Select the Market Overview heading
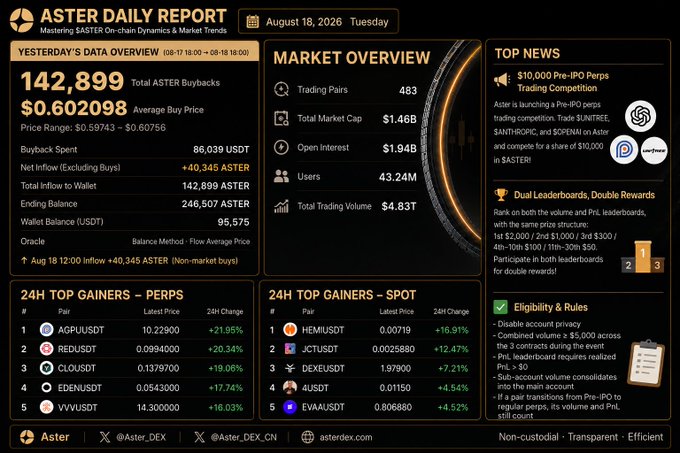The height and width of the screenshot is (453, 680). [352, 58]
